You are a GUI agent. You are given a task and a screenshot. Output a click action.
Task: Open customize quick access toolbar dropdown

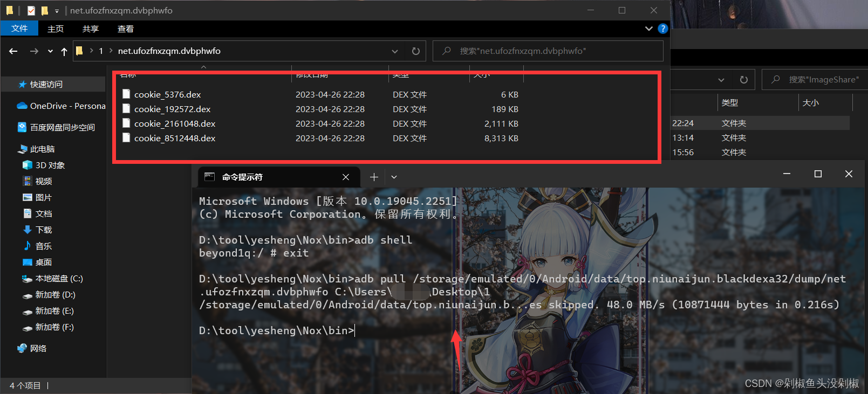[x=57, y=11]
